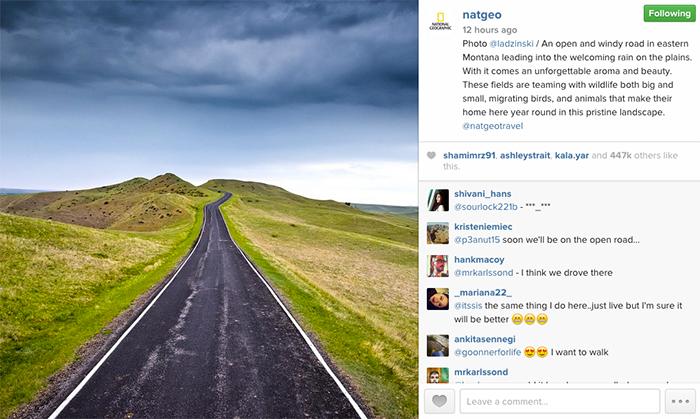Open the @ladzinski photographer mention
The image size is (700, 419).
(x=511, y=44)
